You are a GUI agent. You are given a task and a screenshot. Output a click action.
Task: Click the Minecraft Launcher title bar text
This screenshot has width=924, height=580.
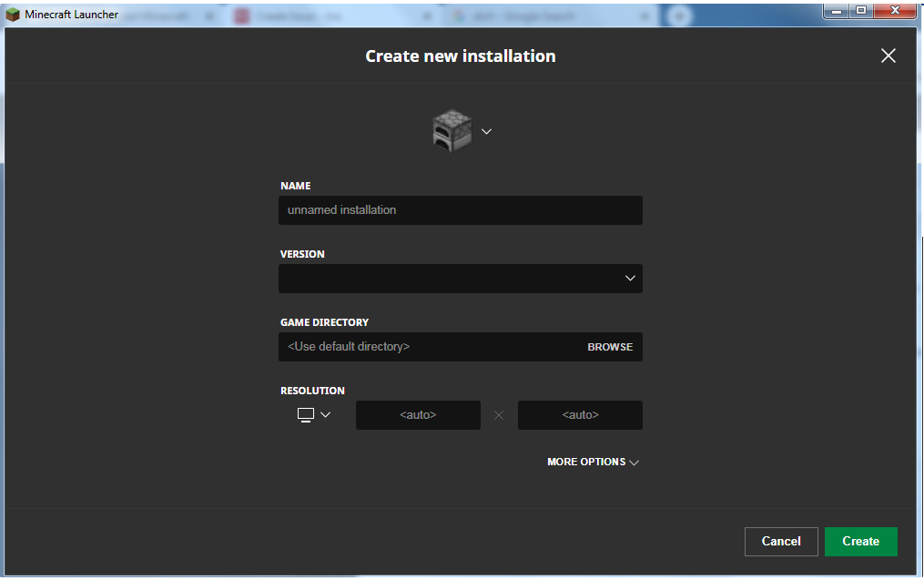[71, 15]
